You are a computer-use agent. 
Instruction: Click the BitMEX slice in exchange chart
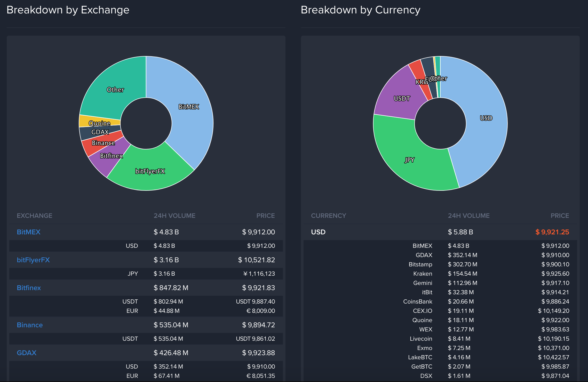click(x=188, y=107)
